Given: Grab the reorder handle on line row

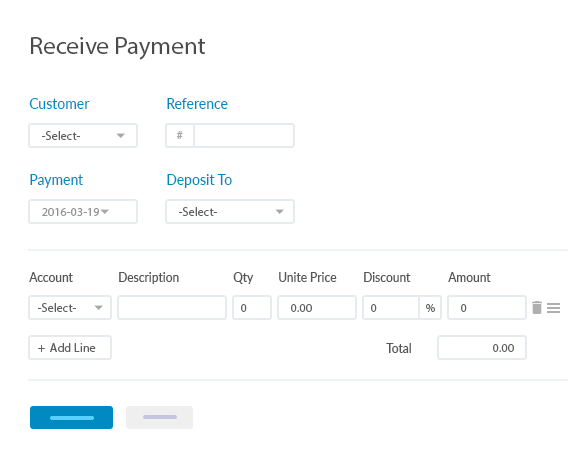Looking at the screenshot, I should 553,308.
